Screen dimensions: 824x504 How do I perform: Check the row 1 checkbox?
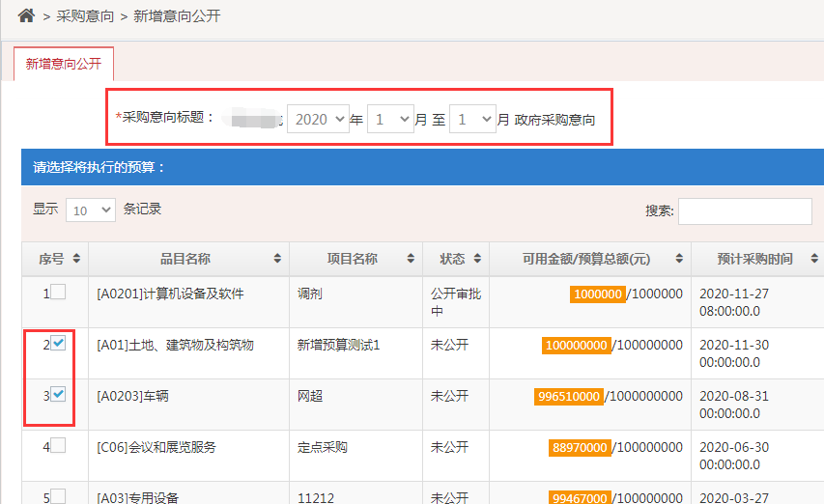click(x=59, y=292)
